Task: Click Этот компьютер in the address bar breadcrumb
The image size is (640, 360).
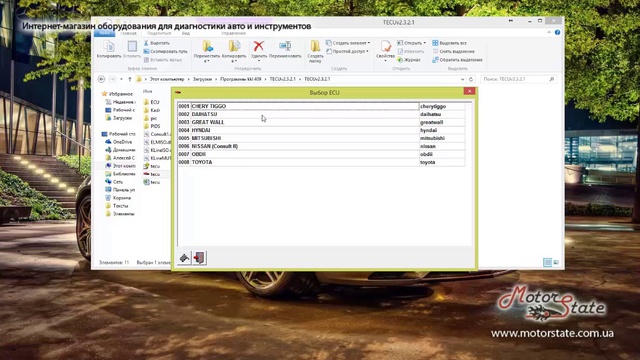Action: coord(167,79)
